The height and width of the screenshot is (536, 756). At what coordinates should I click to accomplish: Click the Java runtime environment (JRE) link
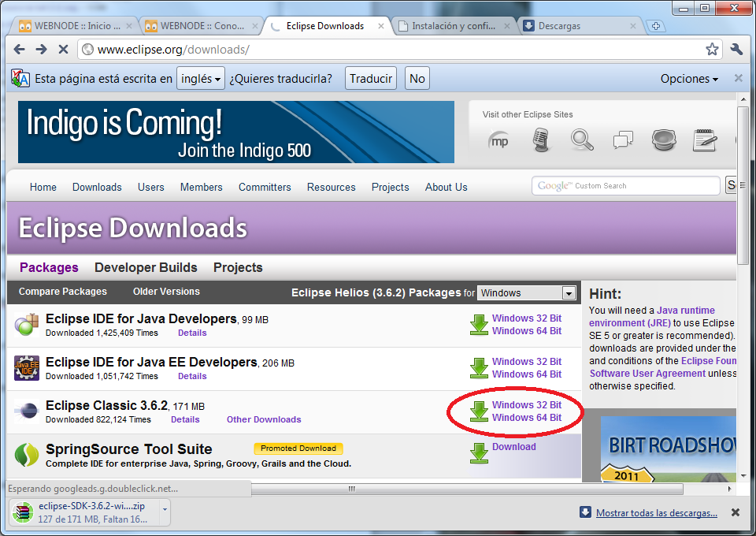click(x=652, y=317)
